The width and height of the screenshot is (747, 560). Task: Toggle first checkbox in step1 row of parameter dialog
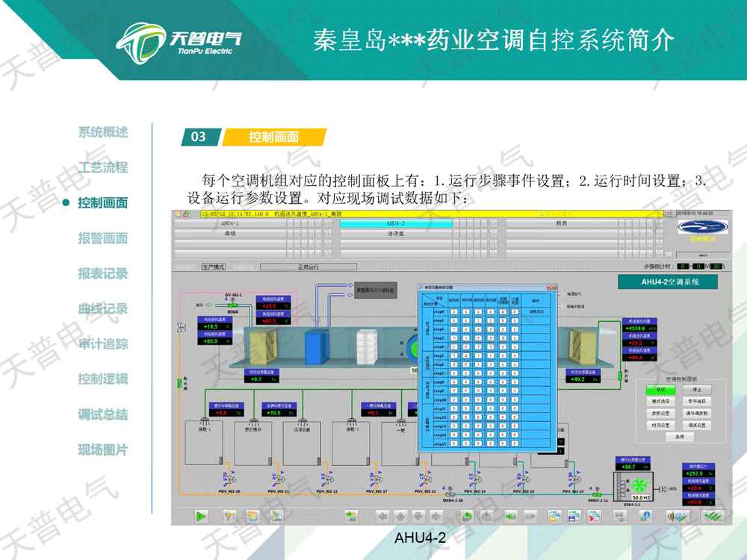[454, 320]
